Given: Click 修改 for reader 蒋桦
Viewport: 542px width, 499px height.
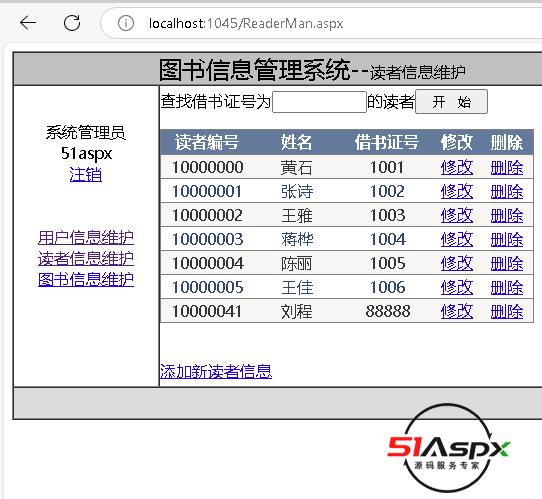Looking at the screenshot, I should (457, 239).
